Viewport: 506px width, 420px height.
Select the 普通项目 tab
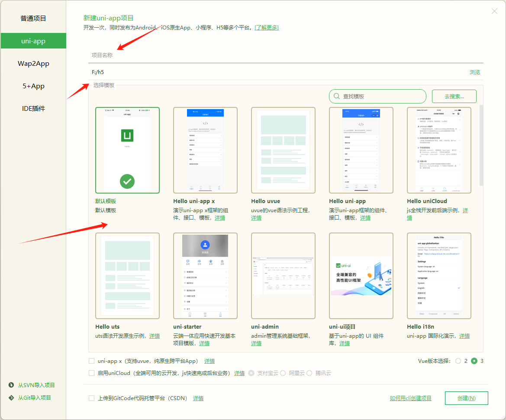tap(33, 18)
